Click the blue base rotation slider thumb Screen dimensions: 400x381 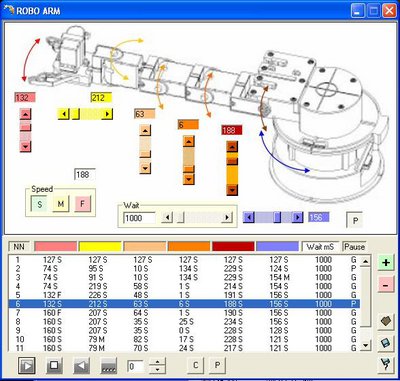[x=277, y=217]
